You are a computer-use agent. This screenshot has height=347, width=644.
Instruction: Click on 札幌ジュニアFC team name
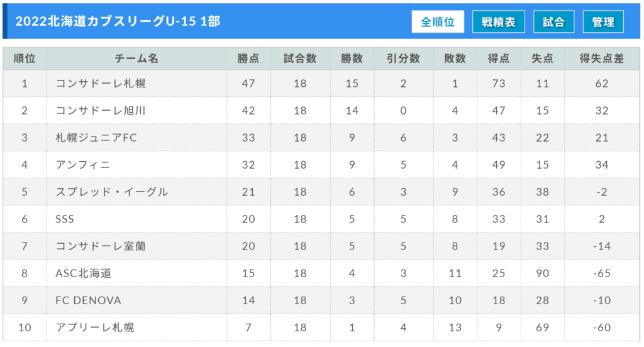[96, 138]
